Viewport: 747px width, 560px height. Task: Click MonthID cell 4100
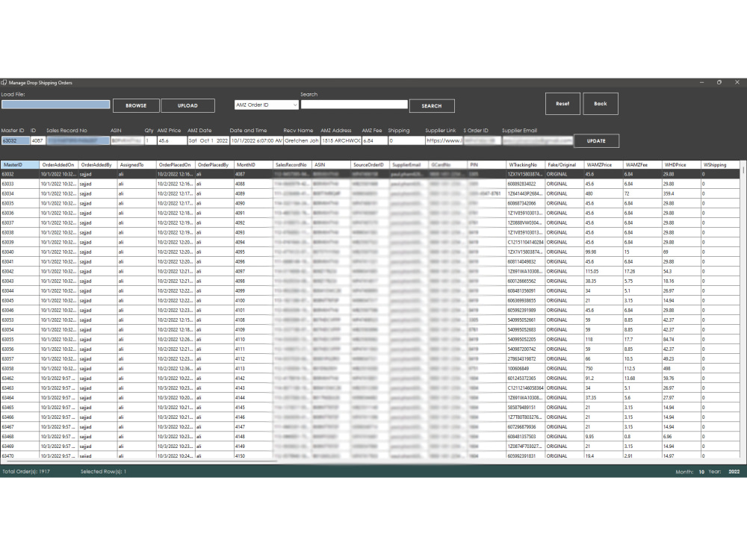pos(253,300)
